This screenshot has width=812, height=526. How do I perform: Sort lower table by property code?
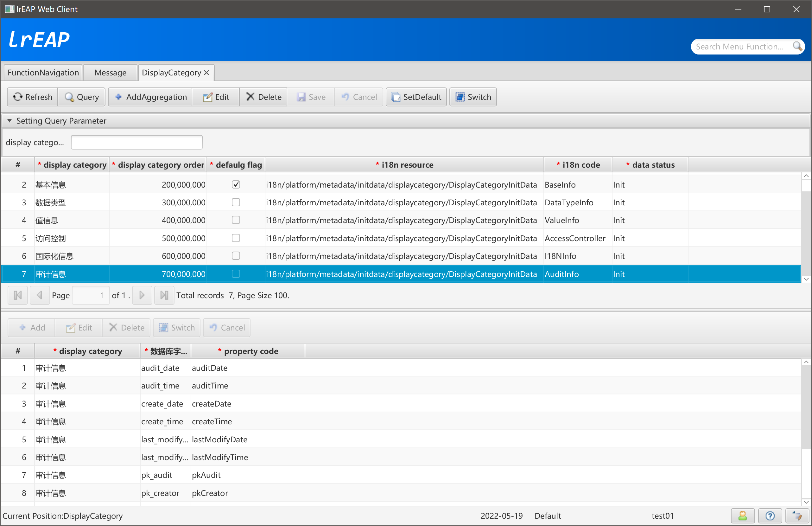248,351
